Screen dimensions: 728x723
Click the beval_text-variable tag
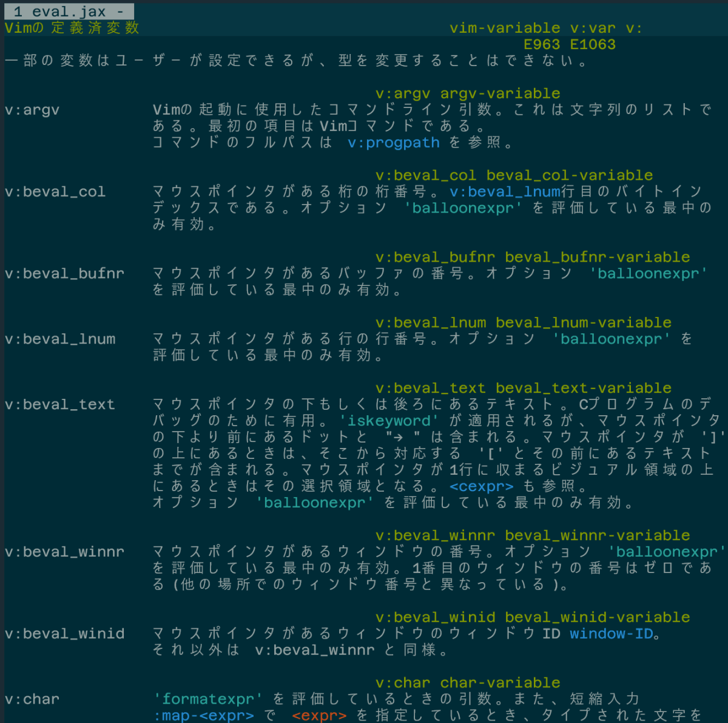(x=584, y=389)
